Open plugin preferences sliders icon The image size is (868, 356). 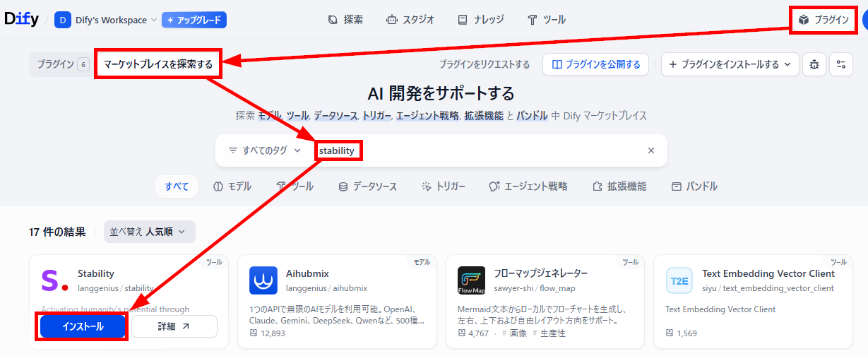840,64
